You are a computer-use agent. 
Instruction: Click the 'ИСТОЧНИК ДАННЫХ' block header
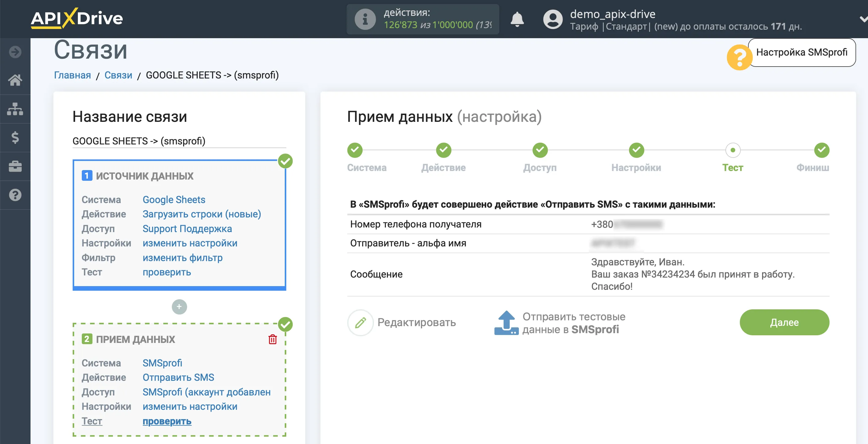pos(145,176)
